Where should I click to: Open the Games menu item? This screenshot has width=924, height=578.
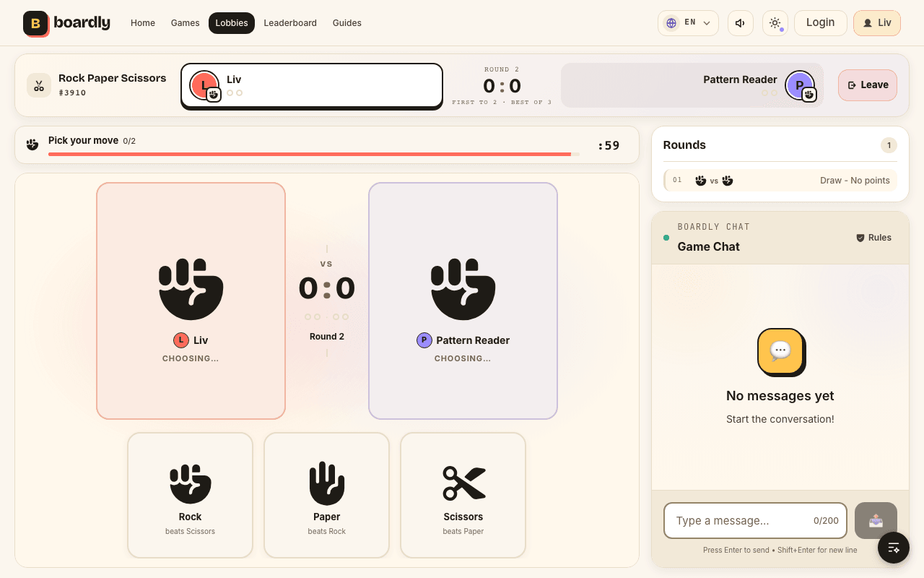(185, 23)
